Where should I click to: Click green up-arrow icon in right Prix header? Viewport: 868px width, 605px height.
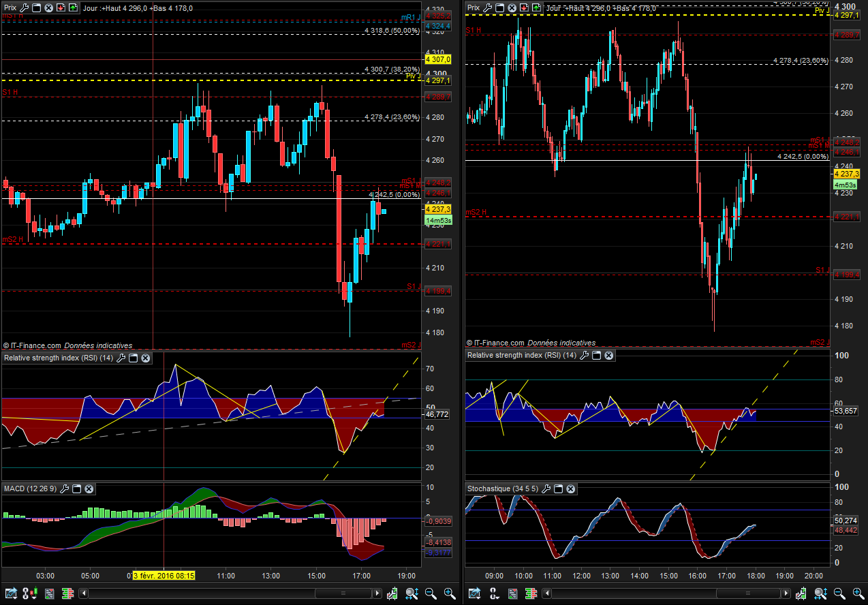coord(536,8)
